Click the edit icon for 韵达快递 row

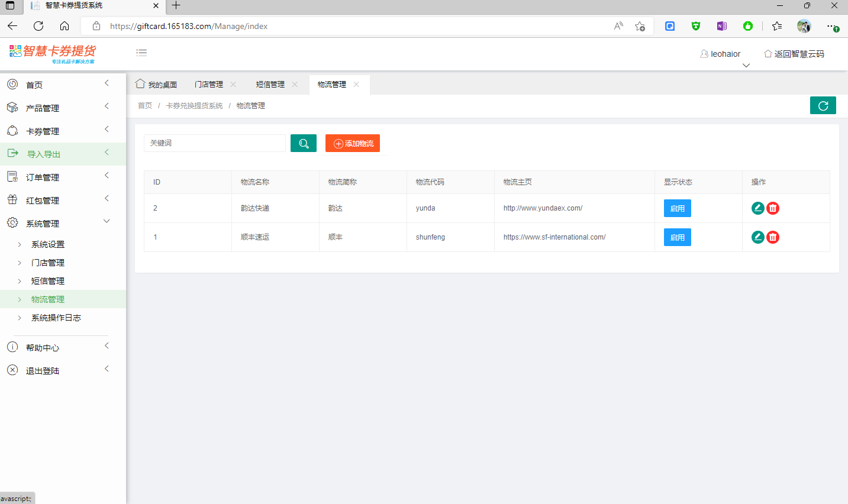tap(757, 208)
